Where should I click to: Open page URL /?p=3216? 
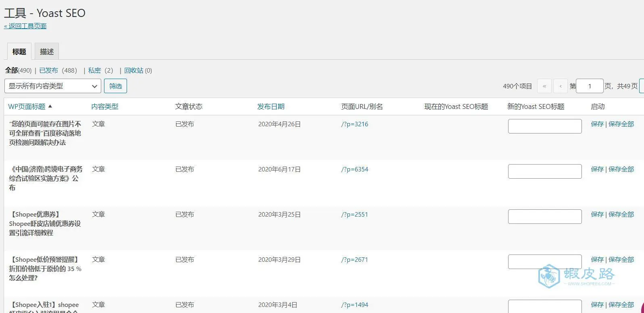coord(354,124)
